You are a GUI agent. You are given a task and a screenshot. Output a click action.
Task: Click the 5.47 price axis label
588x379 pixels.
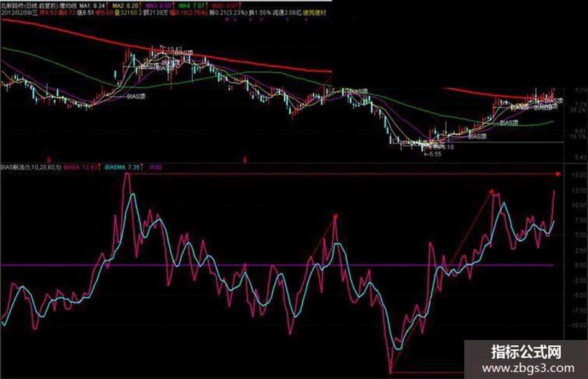[x=580, y=157]
